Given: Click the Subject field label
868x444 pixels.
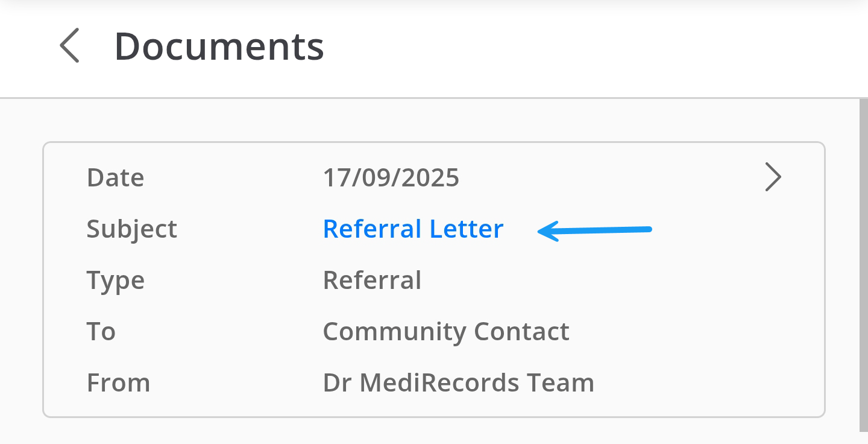Looking at the screenshot, I should coord(131,229).
